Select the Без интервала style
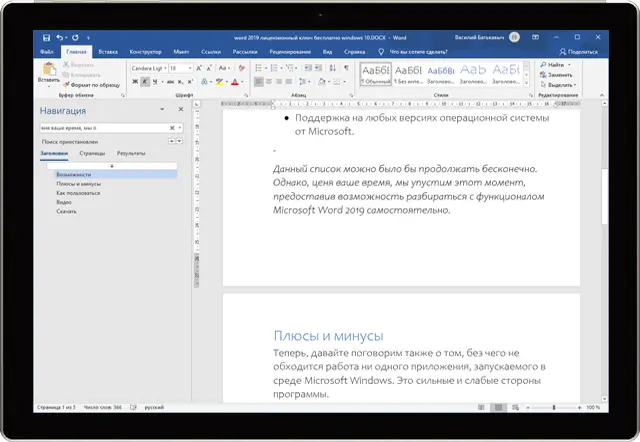The height and width of the screenshot is (442, 640). (408, 73)
